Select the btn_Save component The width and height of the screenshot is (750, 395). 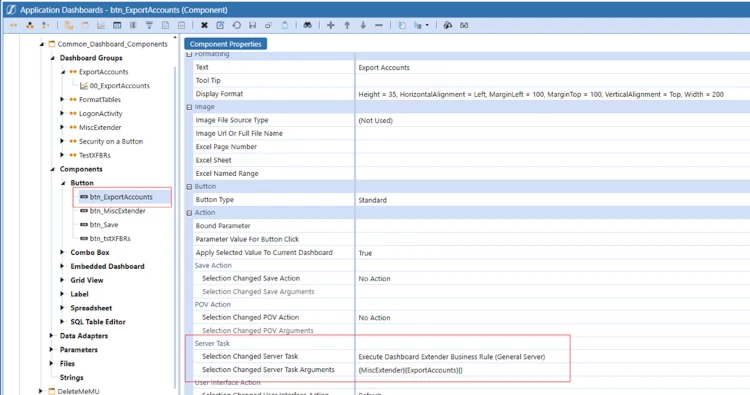104,224
